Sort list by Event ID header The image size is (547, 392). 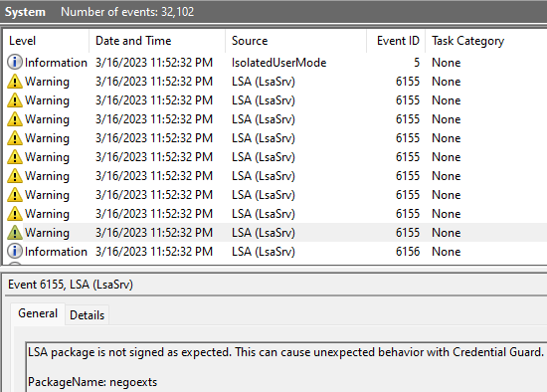click(396, 41)
